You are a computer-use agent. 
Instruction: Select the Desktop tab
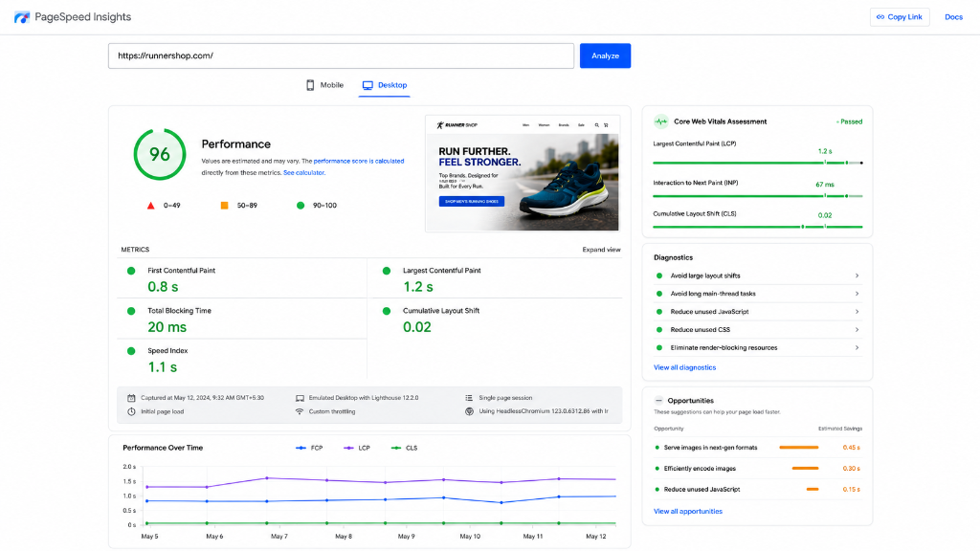tap(385, 85)
